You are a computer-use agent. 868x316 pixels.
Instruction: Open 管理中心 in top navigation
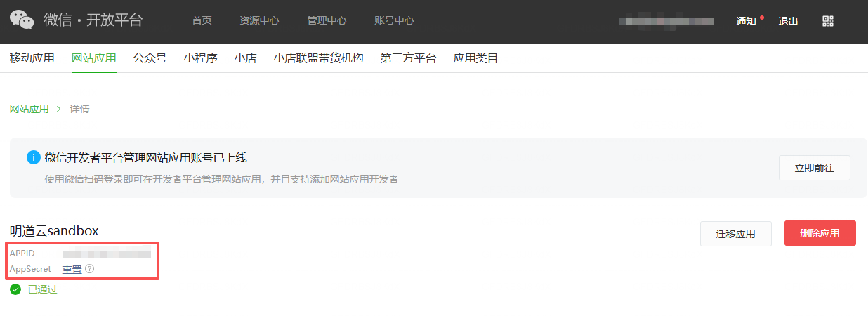coord(327,21)
